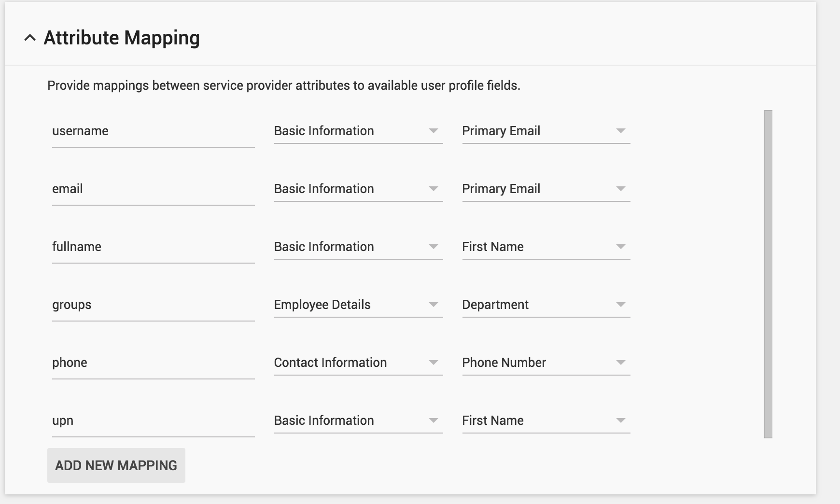Collapse the Attribute Mapping section chevron
This screenshot has height=504, width=840.
point(30,38)
